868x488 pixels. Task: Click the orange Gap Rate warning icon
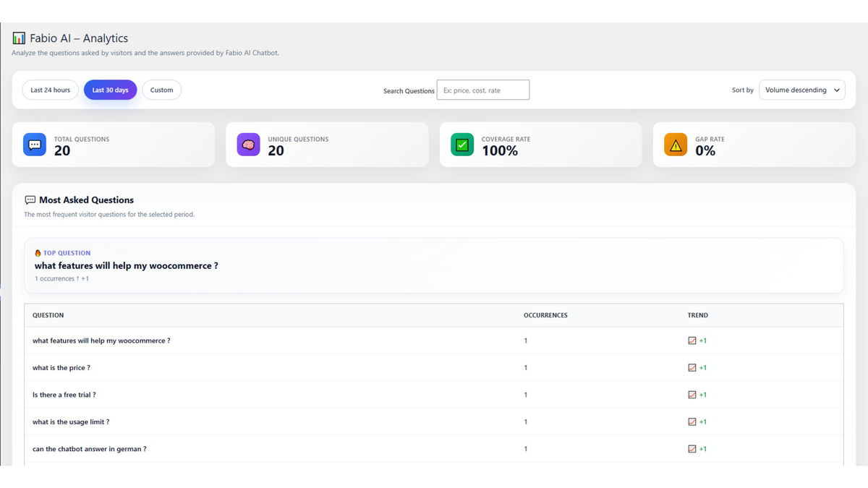[676, 145]
